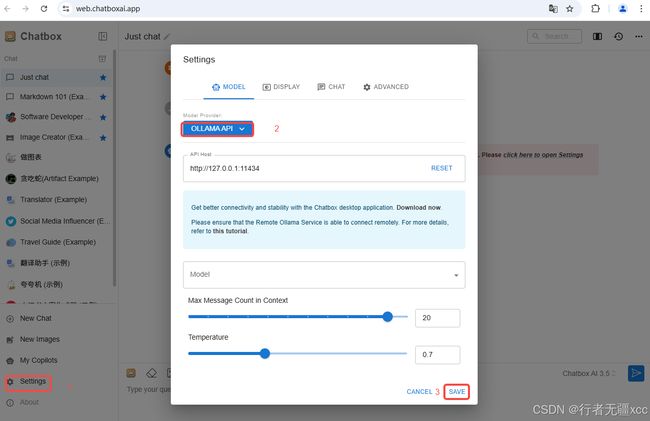Screen dimensions: 650x421
Task: Open the this tutorial link
Action: click(230, 231)
